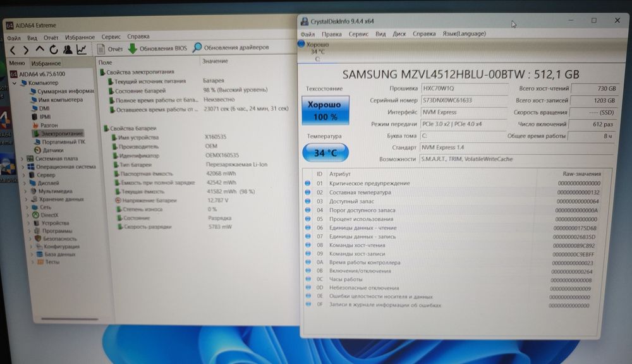632x364 pixels.
Task: Select the Составная температура attribute row
Action: 453,193
